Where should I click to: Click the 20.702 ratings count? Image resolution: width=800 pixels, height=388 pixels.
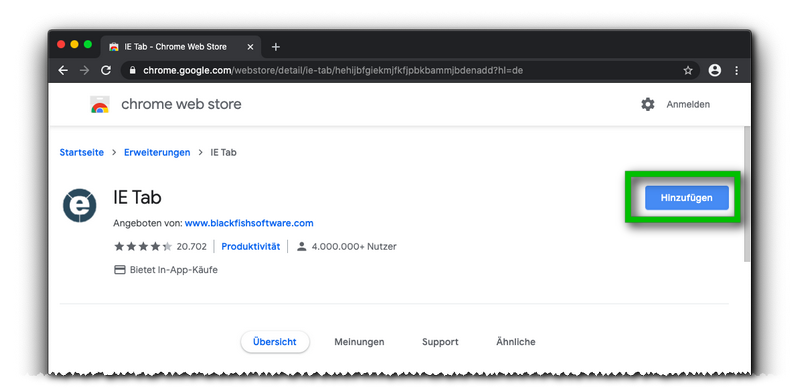click(191, 247)
